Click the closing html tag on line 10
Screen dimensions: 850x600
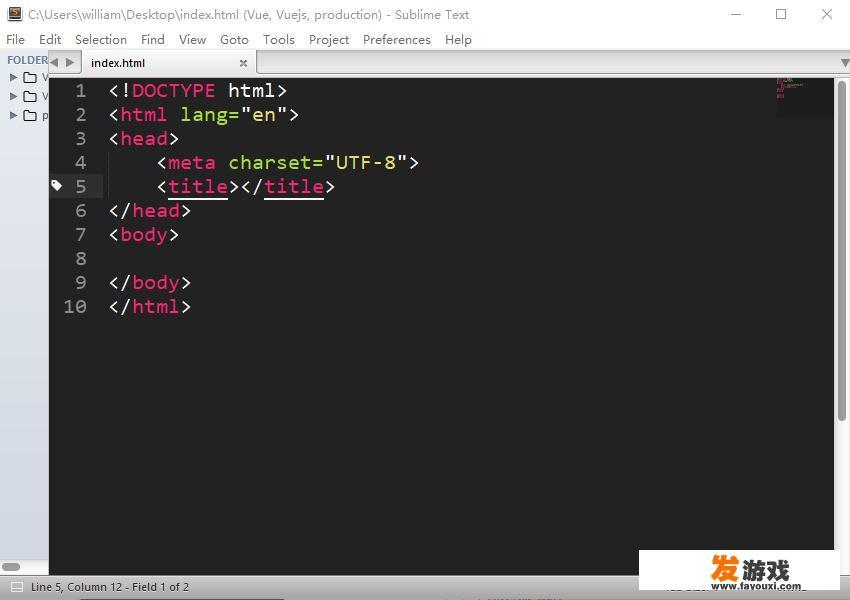150,306
